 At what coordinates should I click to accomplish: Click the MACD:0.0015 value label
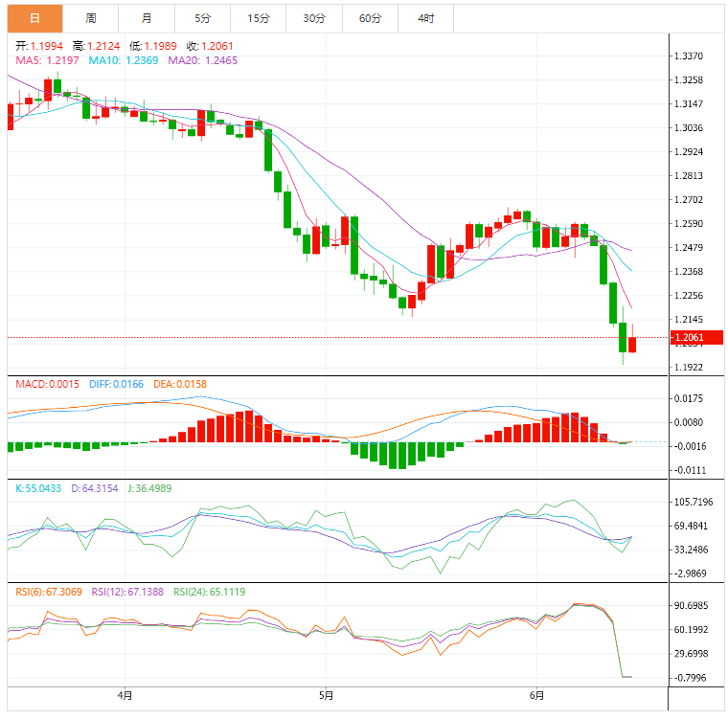pos(47,384)
